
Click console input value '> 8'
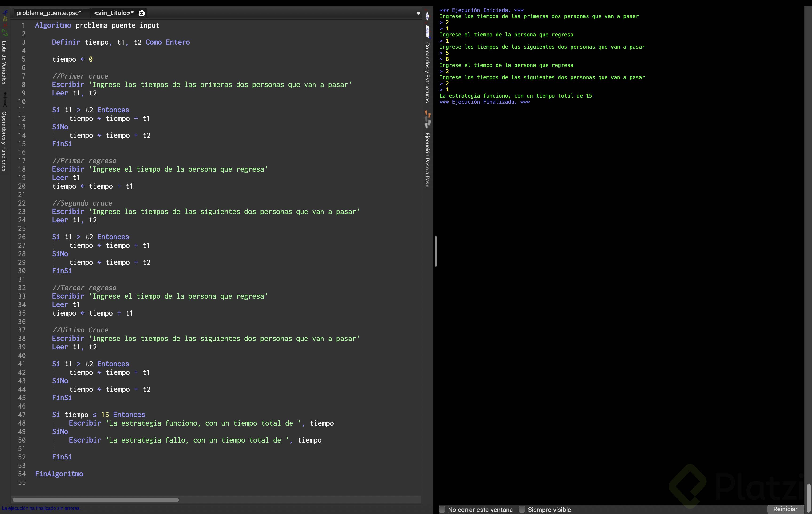pos(444,59)
